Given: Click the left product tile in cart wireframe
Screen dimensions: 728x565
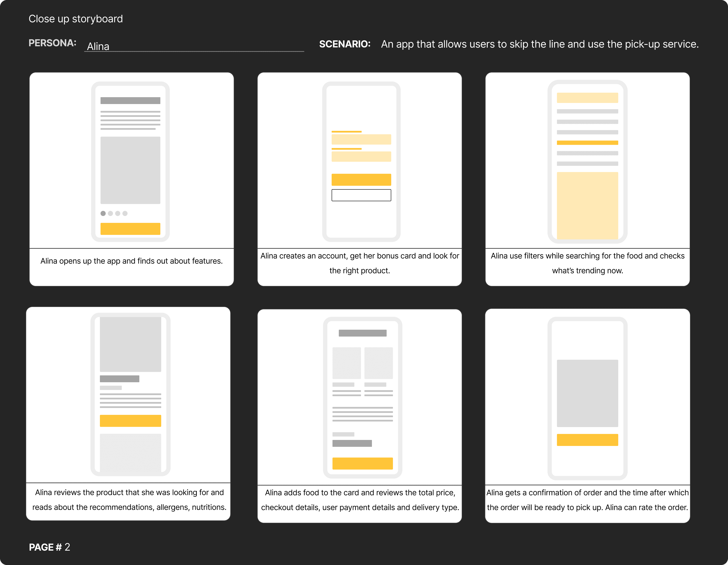Looking at the screenshot, I should (346, 363).
